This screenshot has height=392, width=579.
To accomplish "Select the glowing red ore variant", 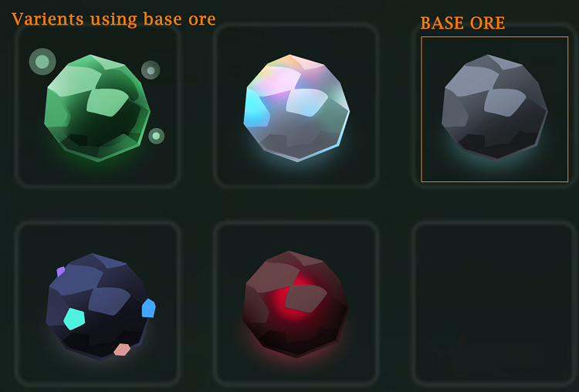I will 296,304.
